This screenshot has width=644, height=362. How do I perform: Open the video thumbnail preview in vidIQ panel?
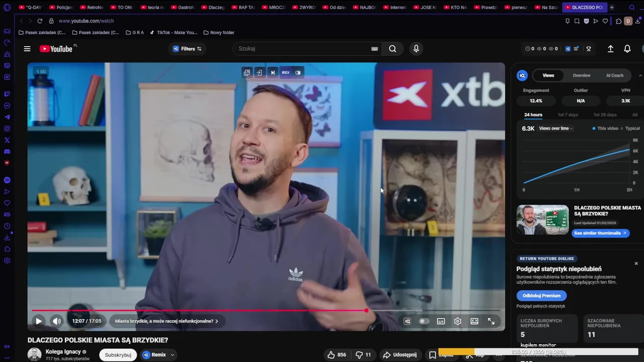[x=543, y=220]
